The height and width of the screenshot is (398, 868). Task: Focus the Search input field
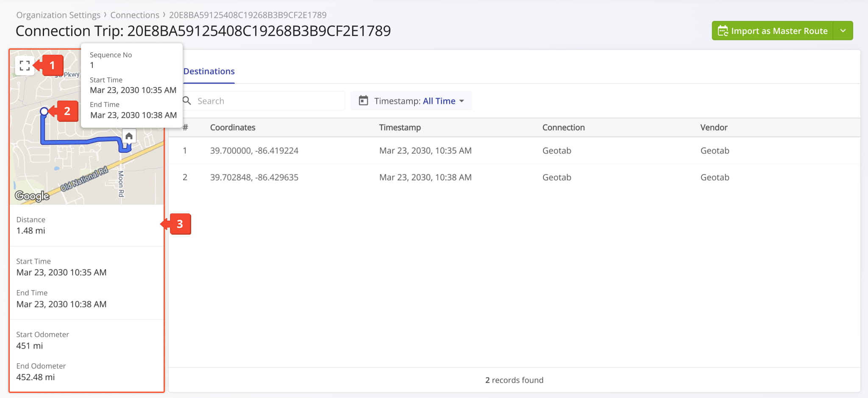(267, 101)
